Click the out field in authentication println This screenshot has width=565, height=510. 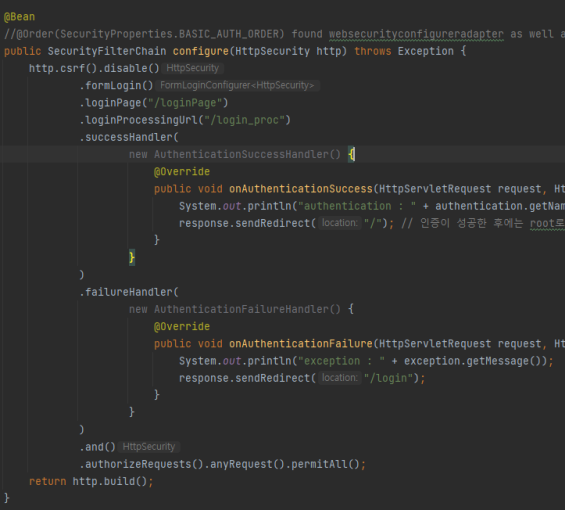tap(231, 206)
